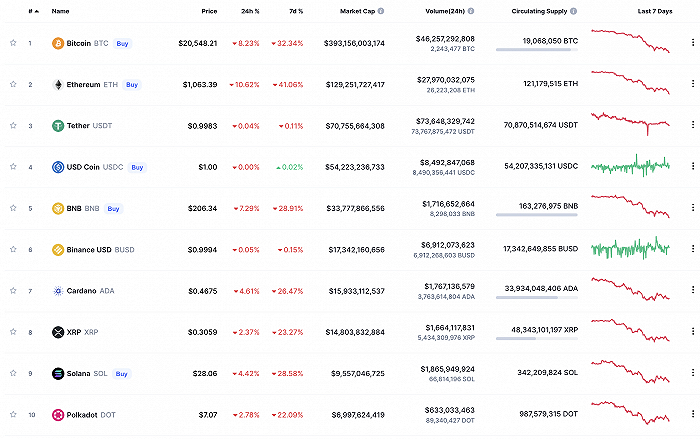This screenshot has height=439, width=700.
Task: Click the Polkadot coin icon
Action: click(58, 414)
